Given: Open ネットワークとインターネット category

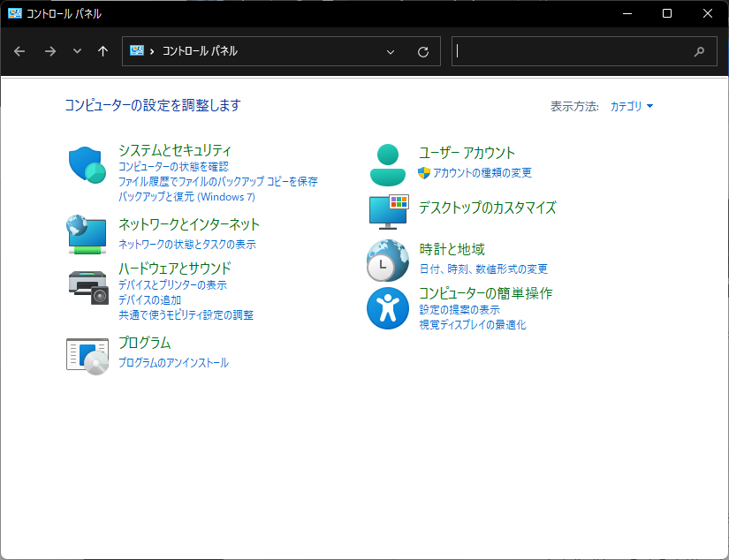Looking at the screenshot, I should coord(189,224).
